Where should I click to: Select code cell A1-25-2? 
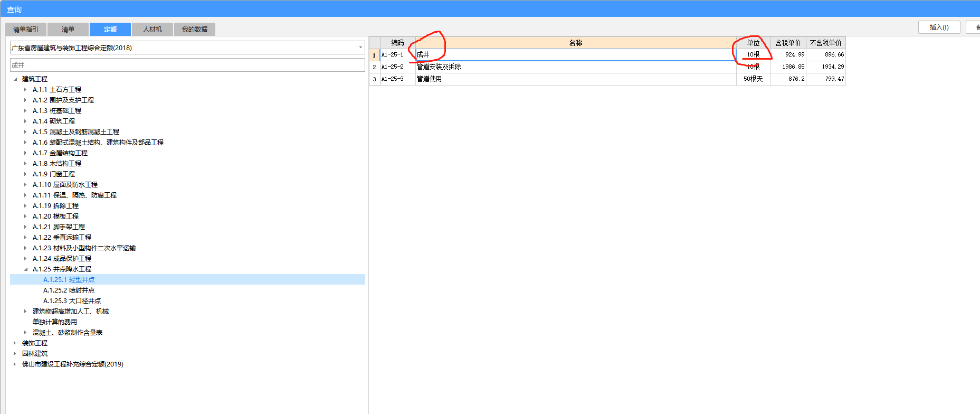pos(397,67)
